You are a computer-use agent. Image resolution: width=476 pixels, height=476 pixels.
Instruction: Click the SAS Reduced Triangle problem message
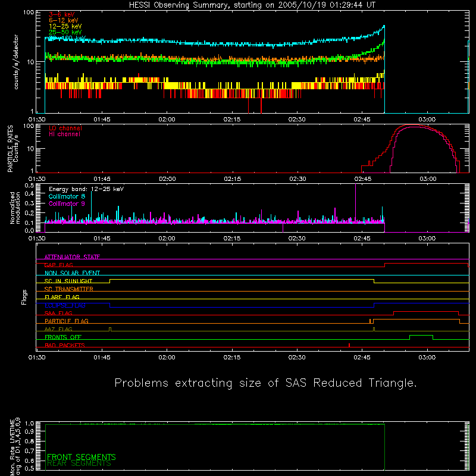click(265, 383)
